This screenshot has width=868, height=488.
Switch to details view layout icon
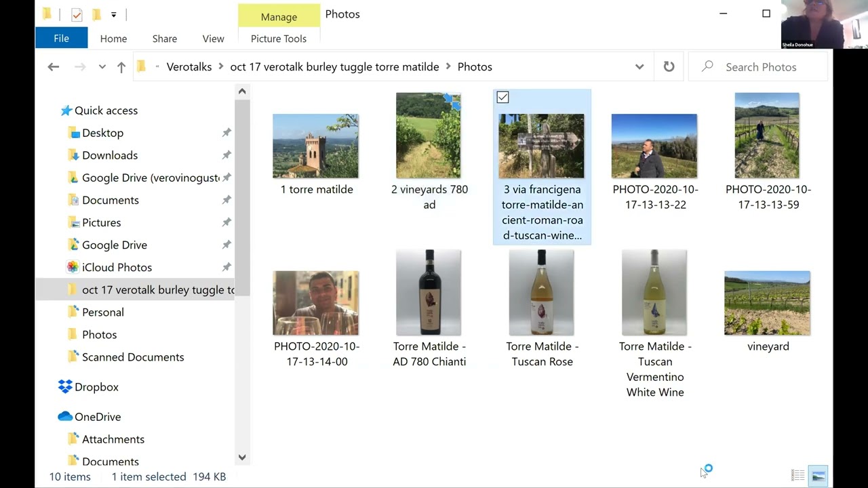[798, 476]
